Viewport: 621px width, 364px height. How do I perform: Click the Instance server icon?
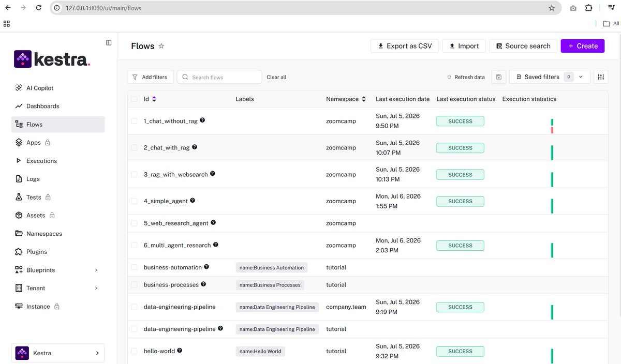tap(19, 306)
